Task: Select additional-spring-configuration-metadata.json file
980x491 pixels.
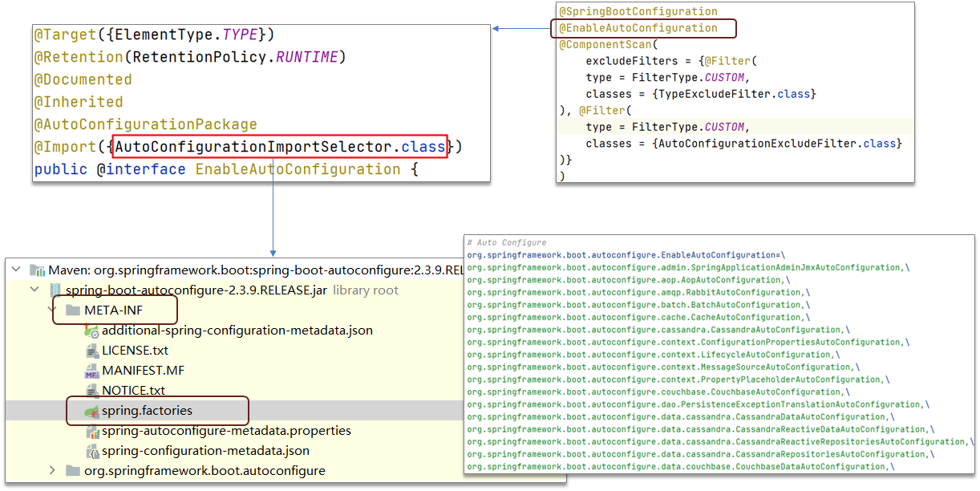Action: (237, 331)
